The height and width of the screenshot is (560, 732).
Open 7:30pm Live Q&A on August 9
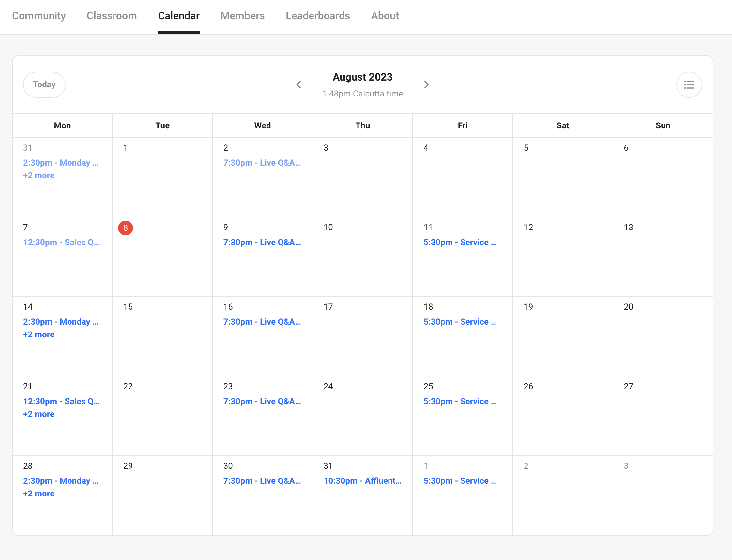click(x=262, y=242)
